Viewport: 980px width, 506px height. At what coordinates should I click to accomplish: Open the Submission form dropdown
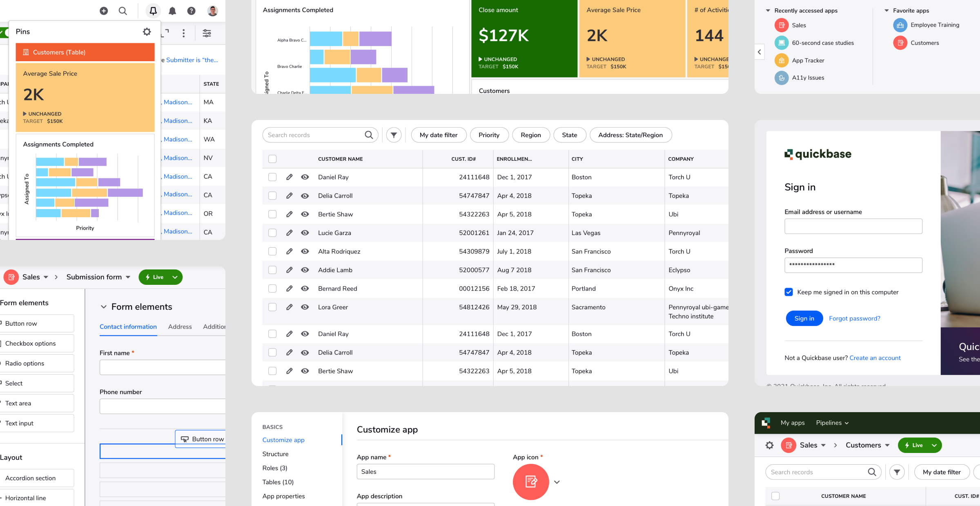click(x=128, y=277)
